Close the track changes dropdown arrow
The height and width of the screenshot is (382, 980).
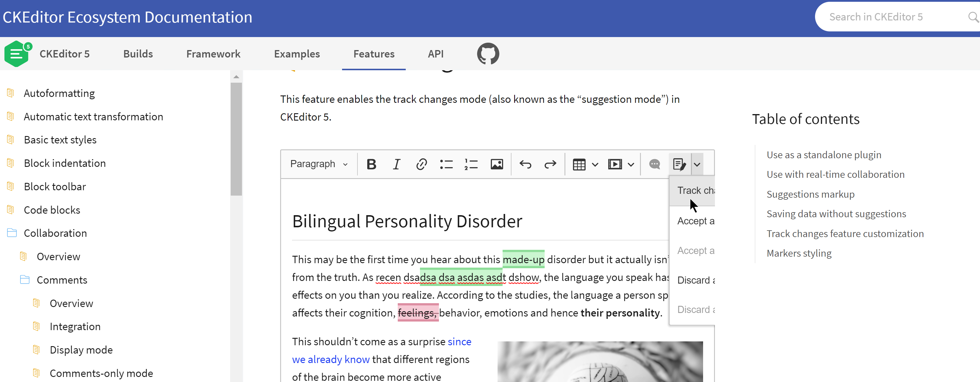click(697, 164)
